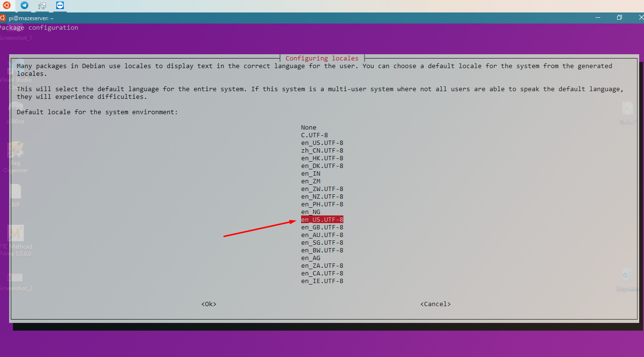Select en_NZ.UTF-8 from the list

[322, 197]
